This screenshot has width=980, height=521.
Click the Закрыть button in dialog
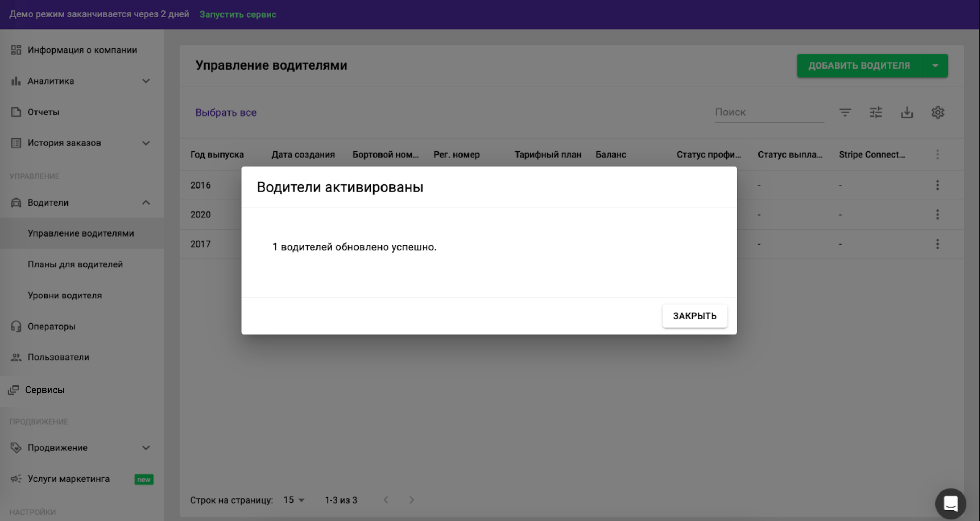(694, 316)
